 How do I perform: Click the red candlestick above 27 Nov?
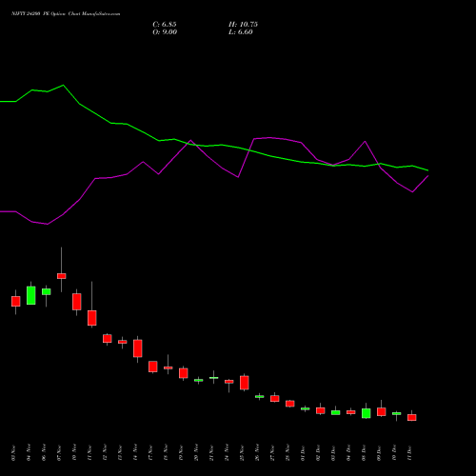pos(275,399)
